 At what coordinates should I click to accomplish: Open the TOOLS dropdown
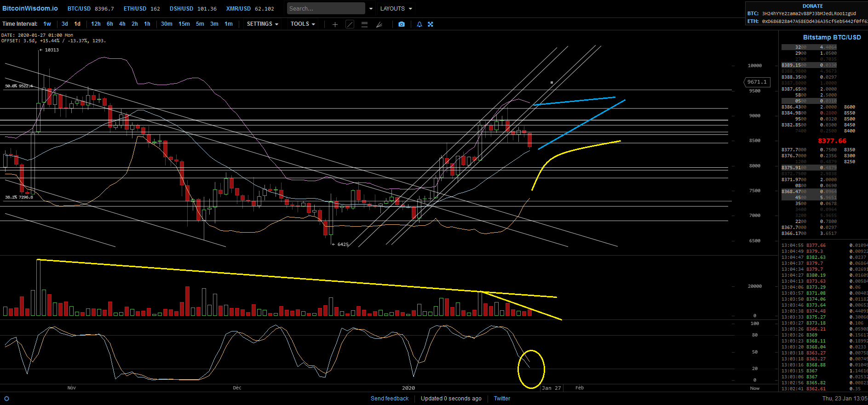click(x=303, y=24)
